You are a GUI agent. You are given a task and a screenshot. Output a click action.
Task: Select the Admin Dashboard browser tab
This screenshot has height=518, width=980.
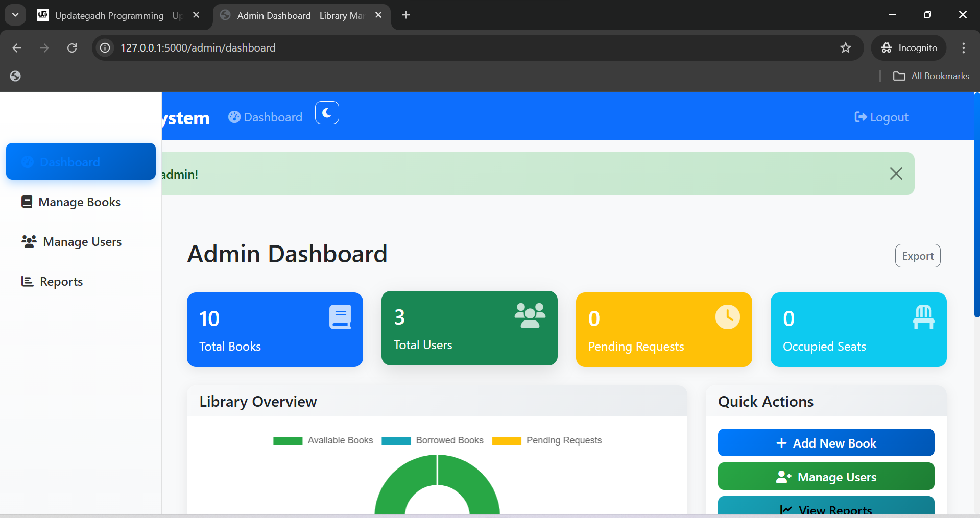[301, 15]
